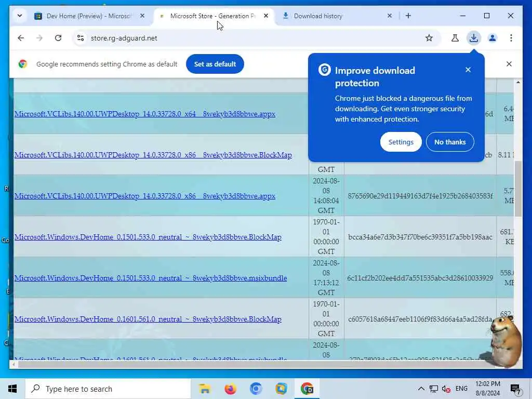Choose No thanks in protection popup

point(450,142)
